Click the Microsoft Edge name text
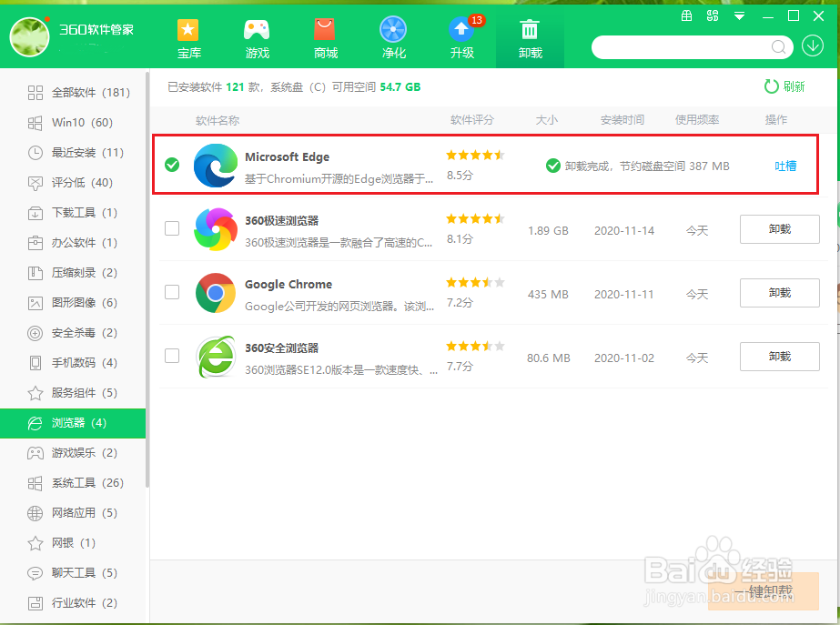The image size is (840, 625). (288, 156)
